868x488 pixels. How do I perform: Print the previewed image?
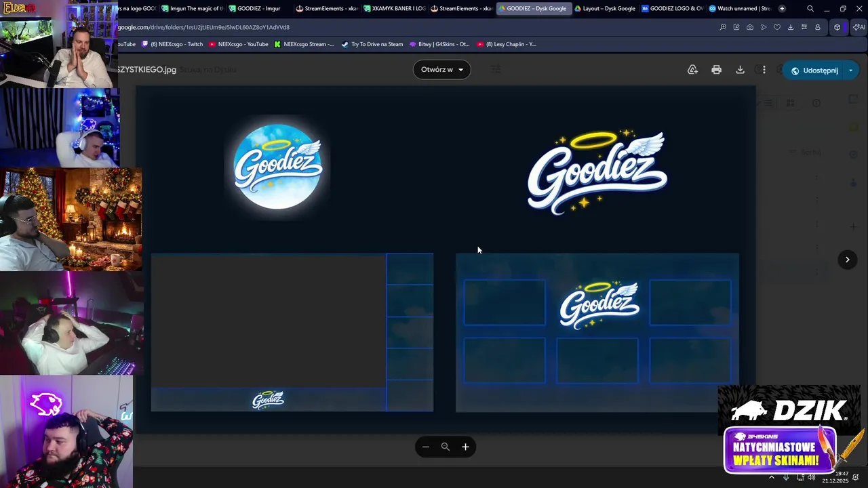click(716, 70)
